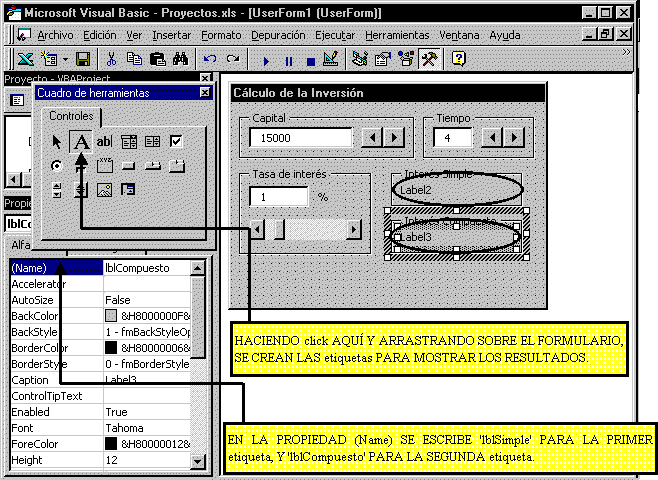Select the OptionButton control in toolbox
The width and height of the screenshot is (658, 480).
coord(57,166)
